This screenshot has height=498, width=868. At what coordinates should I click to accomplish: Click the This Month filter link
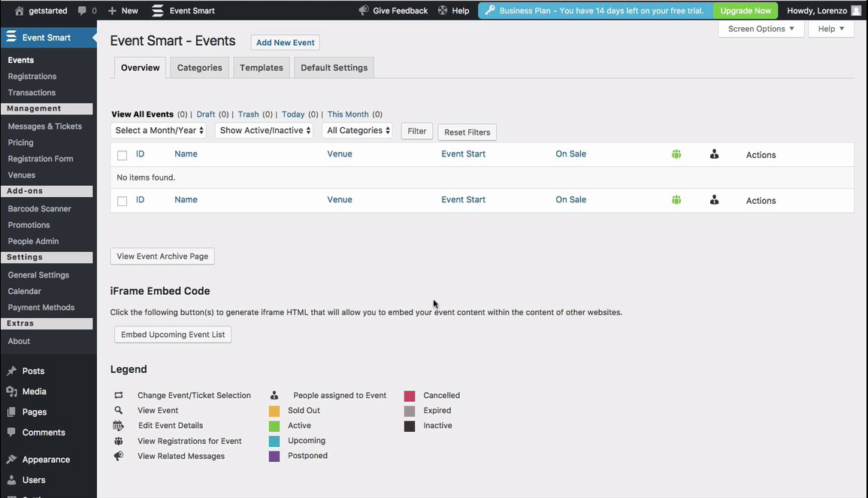pyautogui.click(x=348, y=114)
